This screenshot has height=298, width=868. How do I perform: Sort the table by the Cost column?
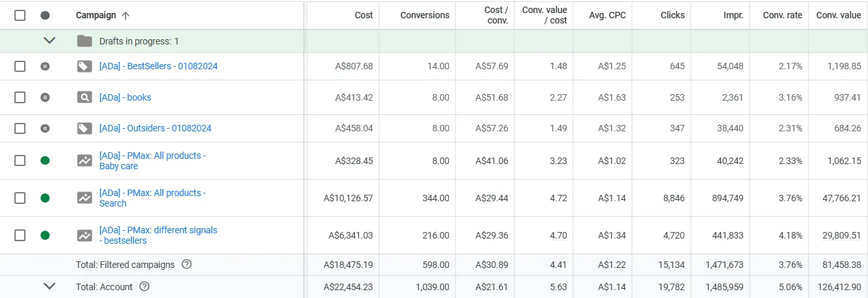(363, 15)
